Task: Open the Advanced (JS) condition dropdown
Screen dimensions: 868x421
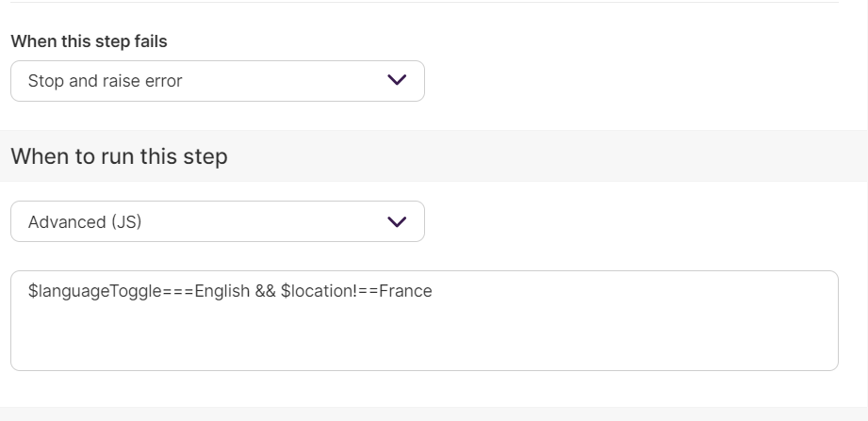Action: coord(218,221)
